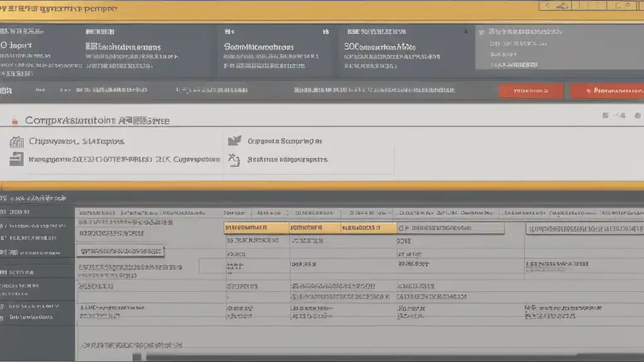Click the translate-style icon in the white panel
Viewport: 644px width, 362px height.
tap(234, 160)
